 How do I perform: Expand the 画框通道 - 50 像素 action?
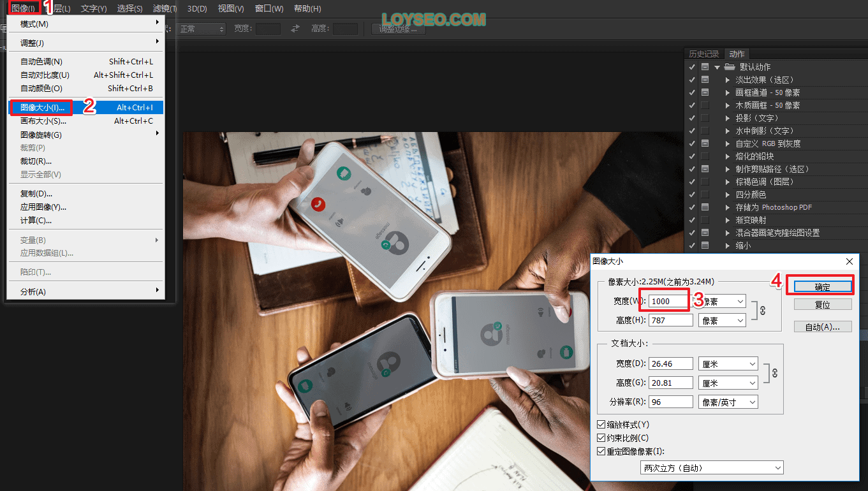pos(728,92)
